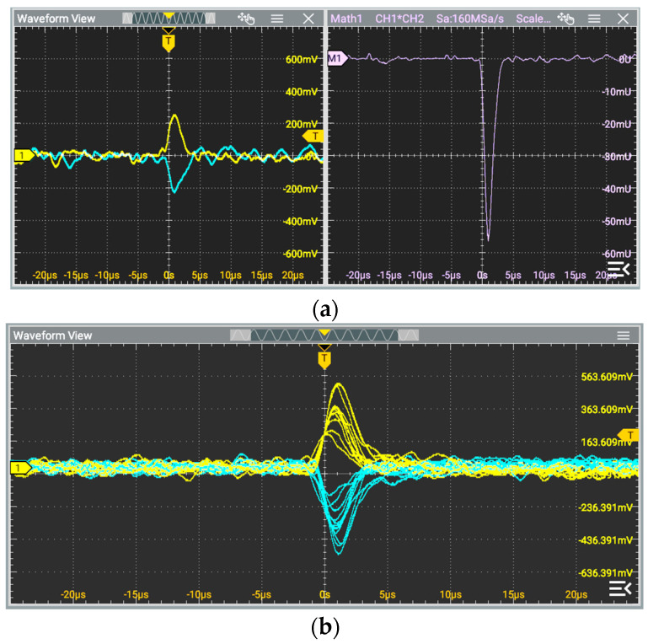This screenshot has width=648, height=644.
Task: Click collapse arrow icon in bottom waveform corner
Action: pyautogui.click(x=620, y=588)
